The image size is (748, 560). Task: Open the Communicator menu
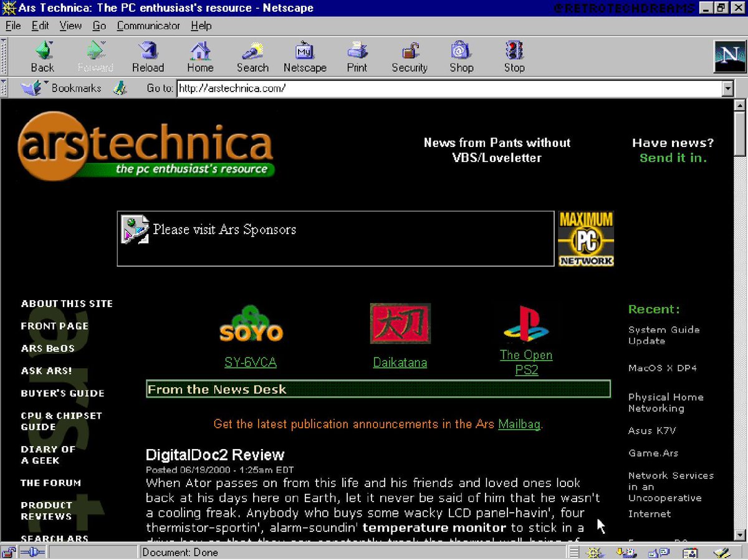(x=148, y=26)
